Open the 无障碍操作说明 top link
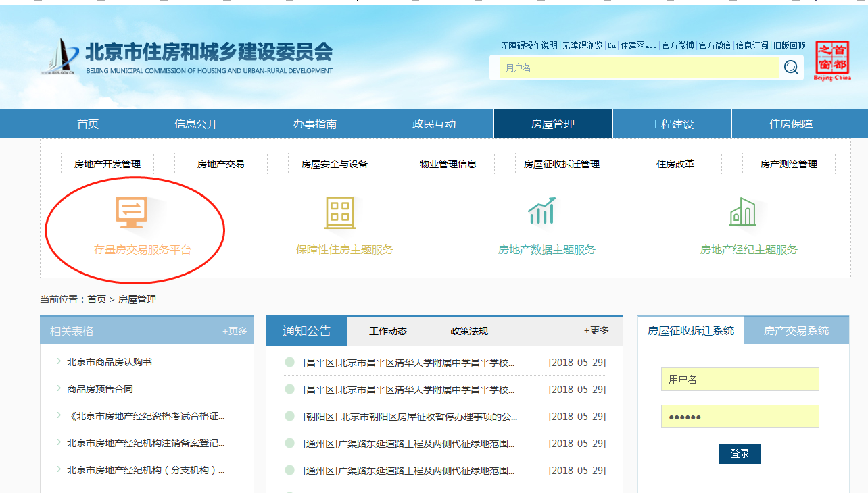The height and width of the screenshot is (493, 868). pyautogui.click(x=529, y=45)
